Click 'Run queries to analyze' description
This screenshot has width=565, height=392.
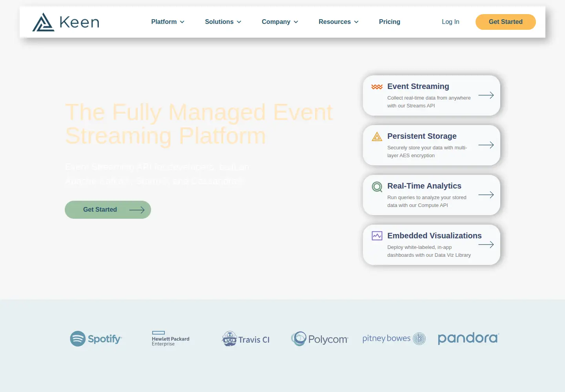pyautogui.click(x=427, y=201)
